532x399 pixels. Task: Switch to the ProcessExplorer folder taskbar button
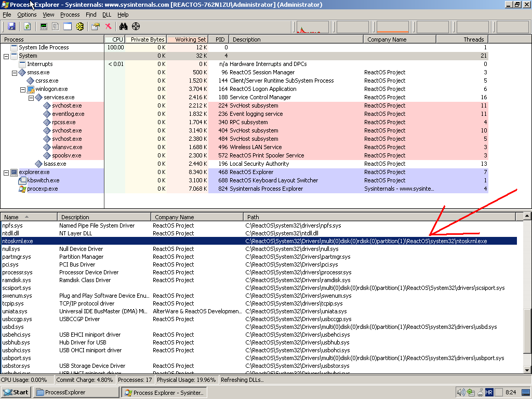pos(76,392)
